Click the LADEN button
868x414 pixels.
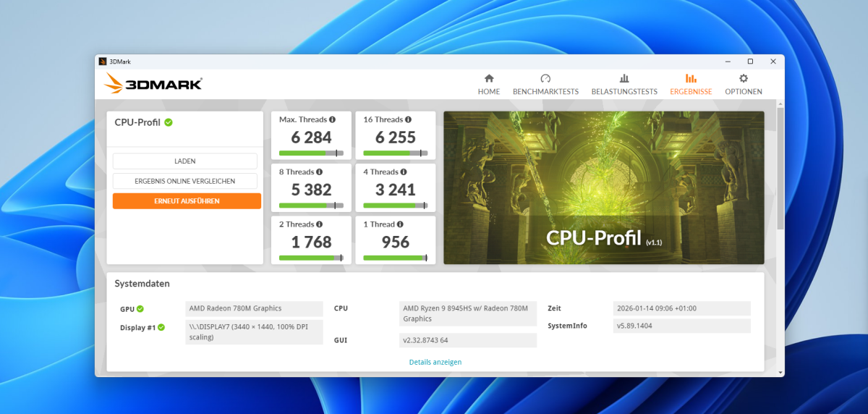[185, 161]
